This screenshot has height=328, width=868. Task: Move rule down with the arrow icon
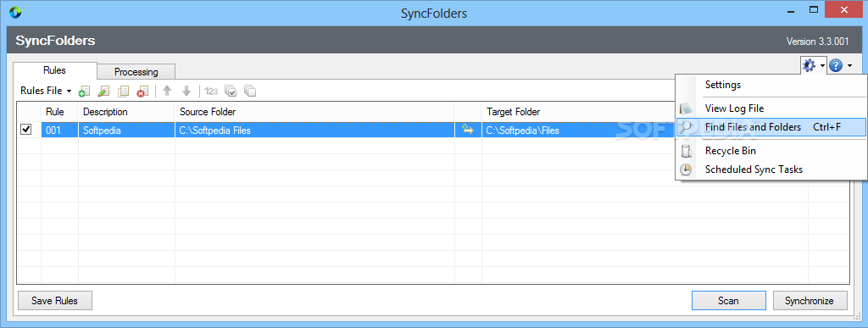tap(186, 91)
